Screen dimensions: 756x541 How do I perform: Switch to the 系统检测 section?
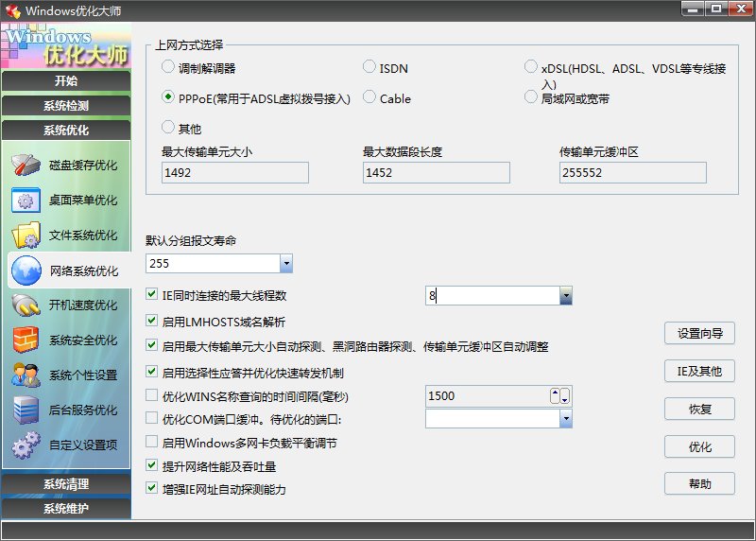pyautogui.click(x=66, y=105)
